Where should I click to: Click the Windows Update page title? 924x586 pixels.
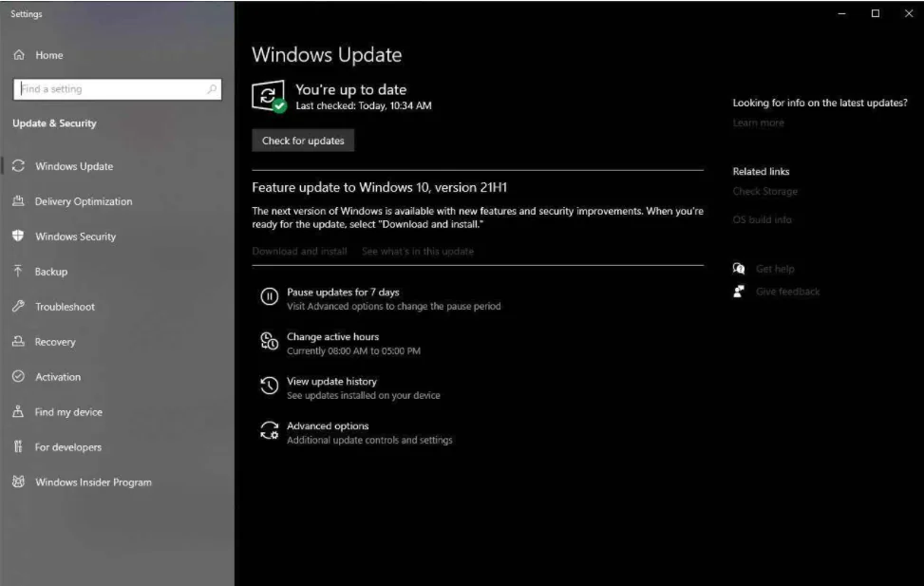click(x=327, y=55)
